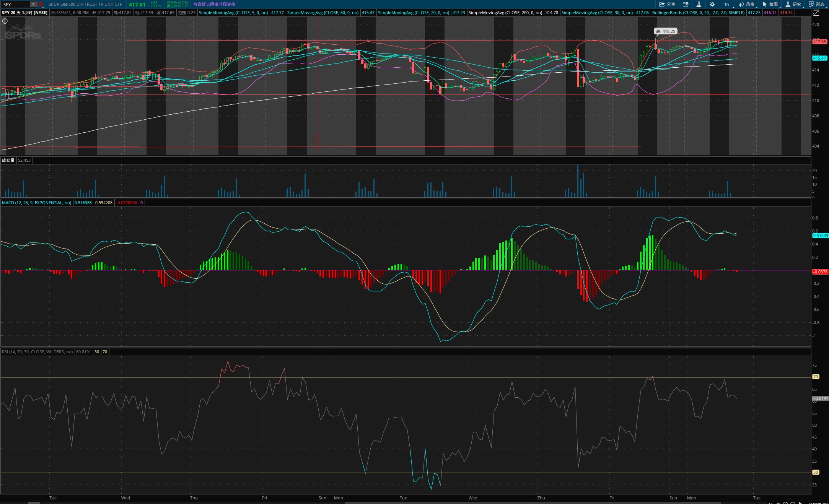Click the 417.65 price bubble on the price axis
This screenshot has height=504, width=829.
pos(819,42)
